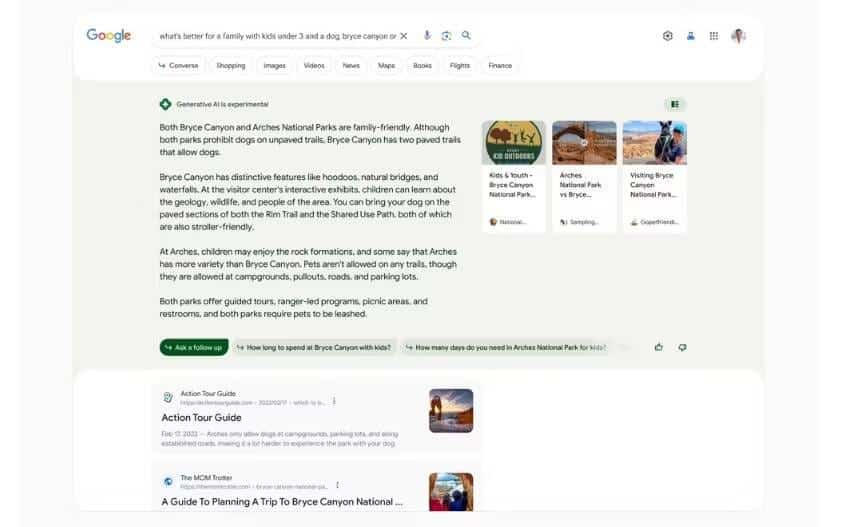862x527 pixels.
Task: Open the account profile avatar
Action: pos(738,36)
